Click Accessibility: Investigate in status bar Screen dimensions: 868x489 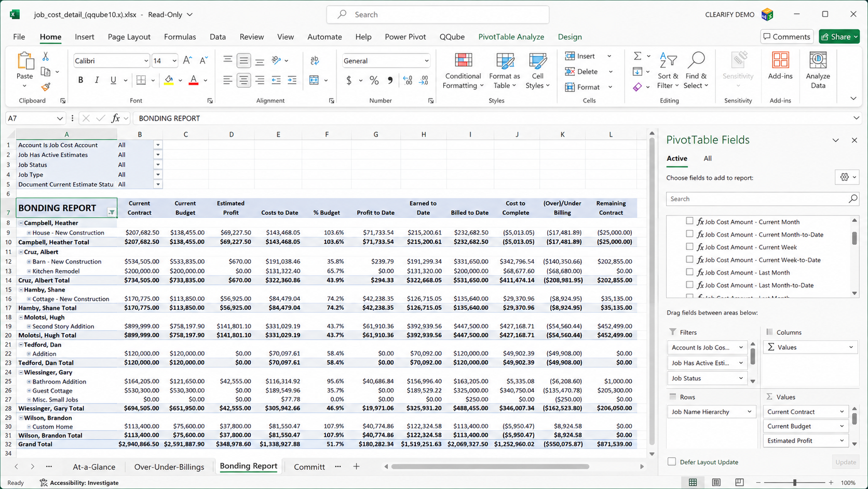79,483
